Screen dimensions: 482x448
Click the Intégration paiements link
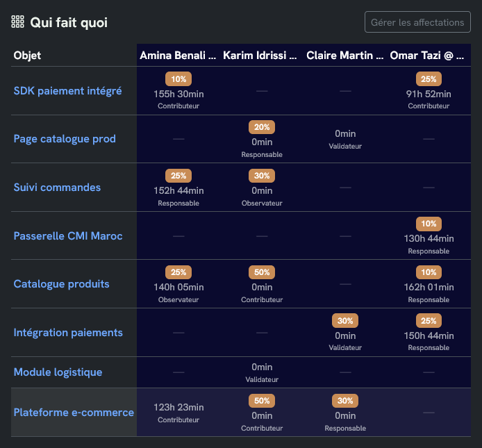click(x=68, y=333)
